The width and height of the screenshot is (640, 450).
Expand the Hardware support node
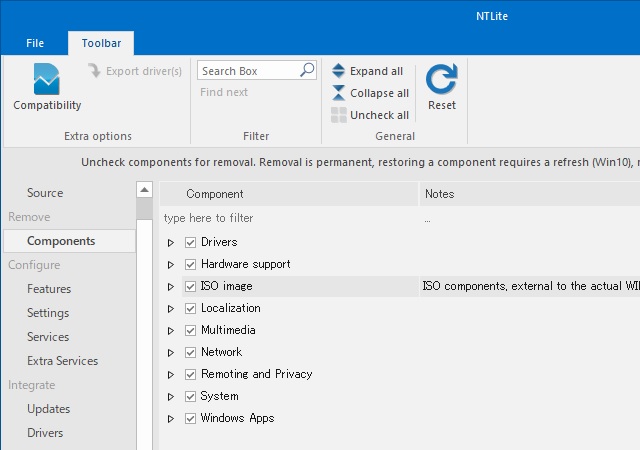[171, 265]
